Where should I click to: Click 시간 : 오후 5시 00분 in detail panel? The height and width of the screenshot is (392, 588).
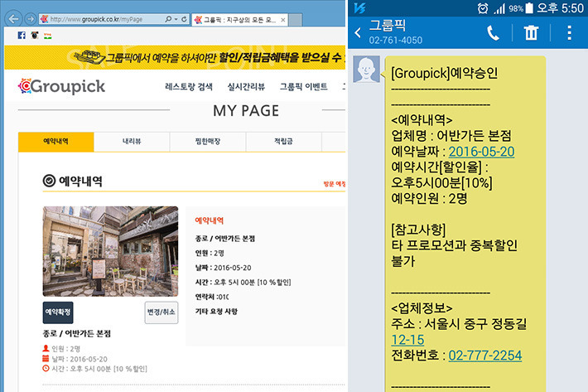coord(243,283)
